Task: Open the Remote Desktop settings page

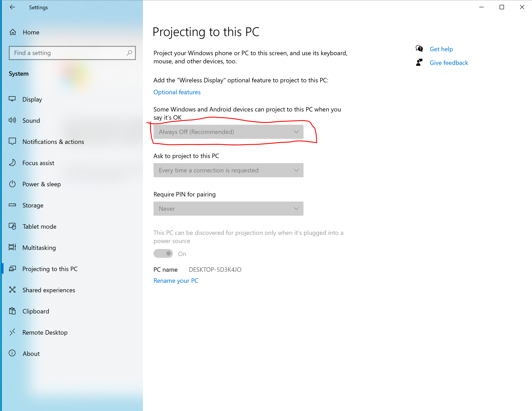Action: point(45,332)
